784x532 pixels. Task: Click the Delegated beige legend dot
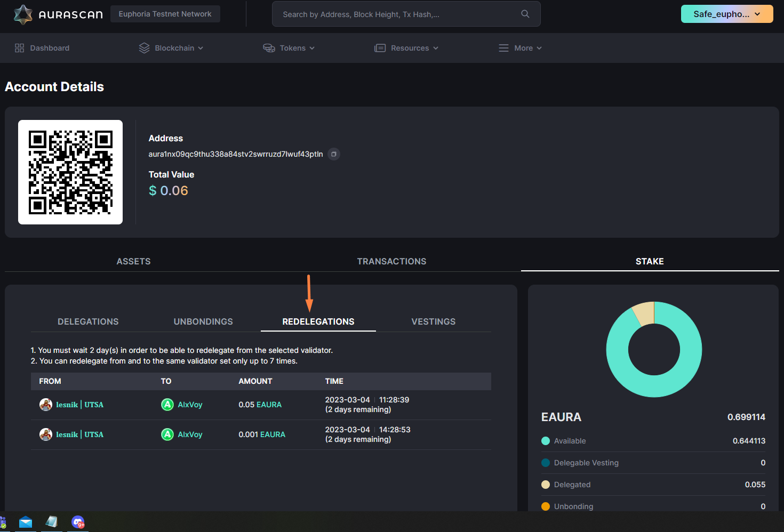pyautogui.click(x=546, y=485)
